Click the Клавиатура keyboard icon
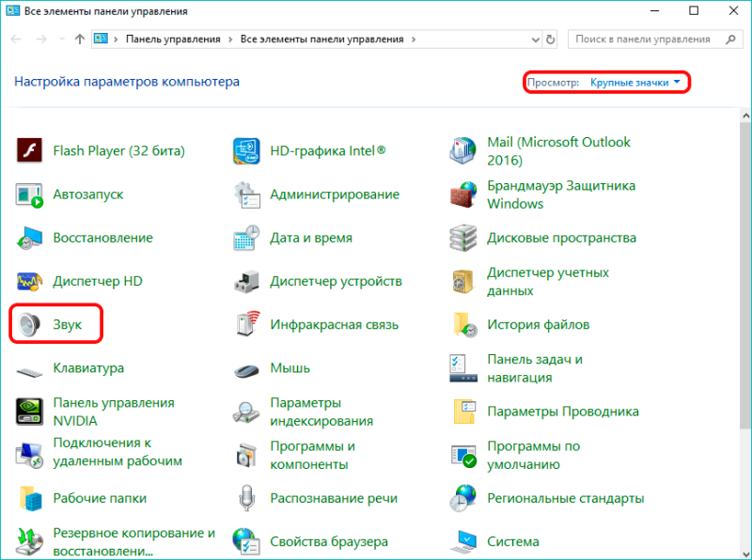 click(29, 371)
